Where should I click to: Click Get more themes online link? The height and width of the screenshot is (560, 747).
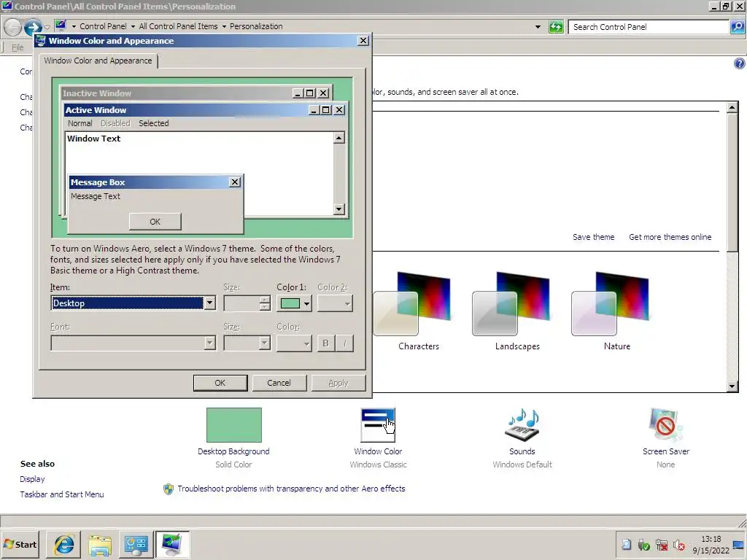pyautogui.click(x=670, y=237)
